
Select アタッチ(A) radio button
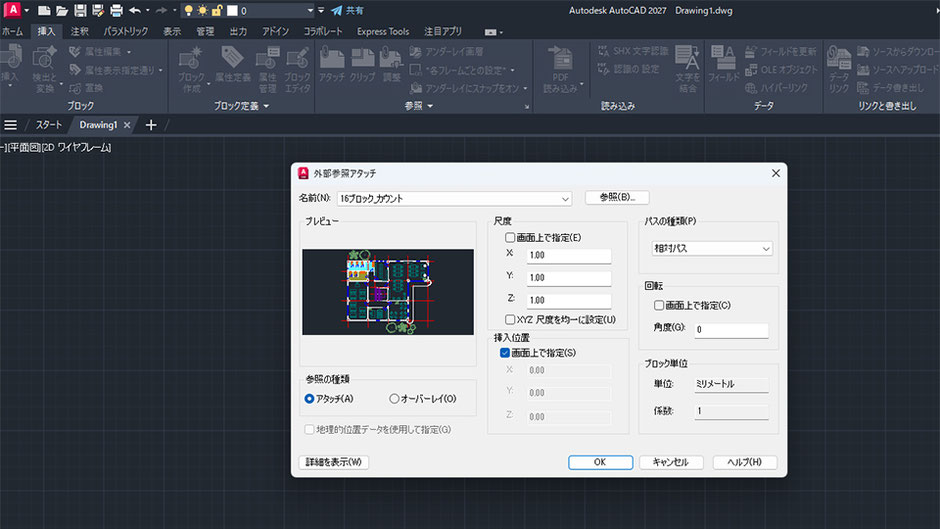(x=309, y=398)
